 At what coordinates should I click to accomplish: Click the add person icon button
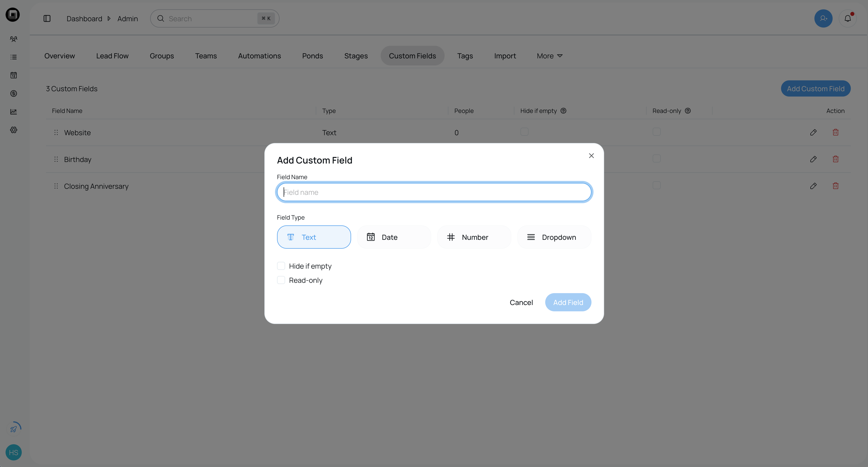pyautogui.click(x=823, y=18)
